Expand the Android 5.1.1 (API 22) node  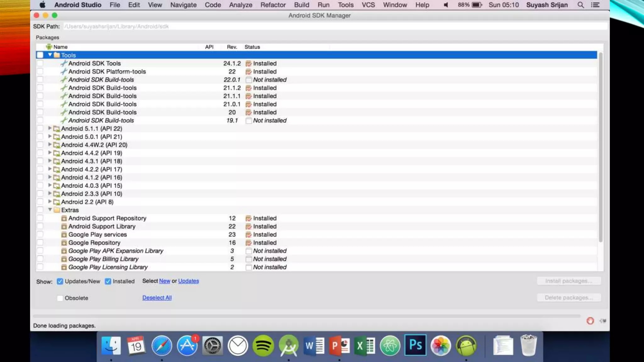[50, 128]
